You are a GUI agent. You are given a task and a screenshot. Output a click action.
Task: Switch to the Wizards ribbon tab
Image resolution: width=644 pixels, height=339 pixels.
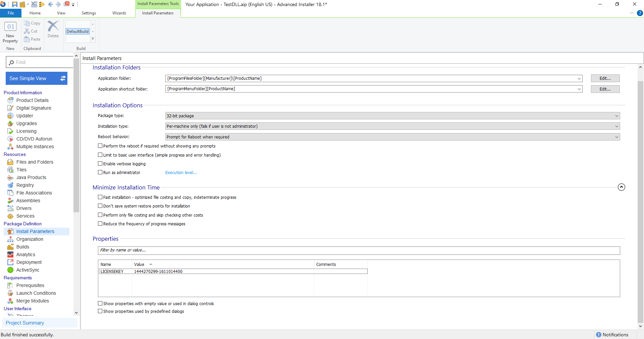click(x=119, y=13)
